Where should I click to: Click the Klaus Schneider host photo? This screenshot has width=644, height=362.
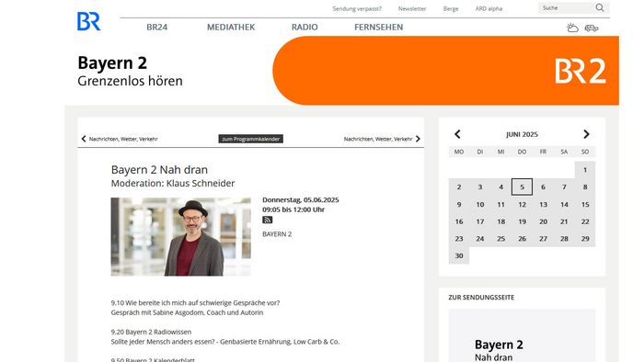(x=180, y=236)
